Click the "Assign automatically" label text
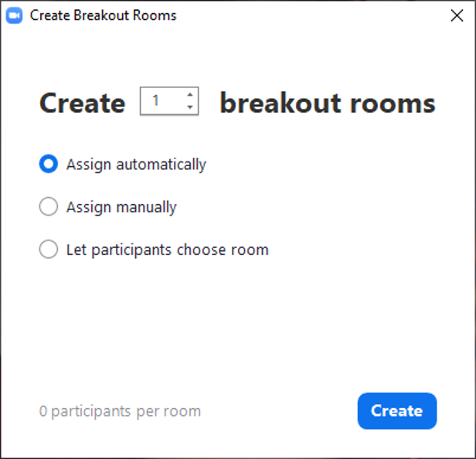Viewport: 476px width, 459px height. 136,165
